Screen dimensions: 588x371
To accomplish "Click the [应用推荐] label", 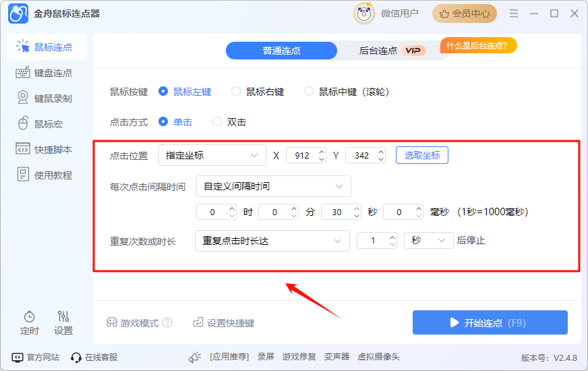I will [x=229, y=357].
